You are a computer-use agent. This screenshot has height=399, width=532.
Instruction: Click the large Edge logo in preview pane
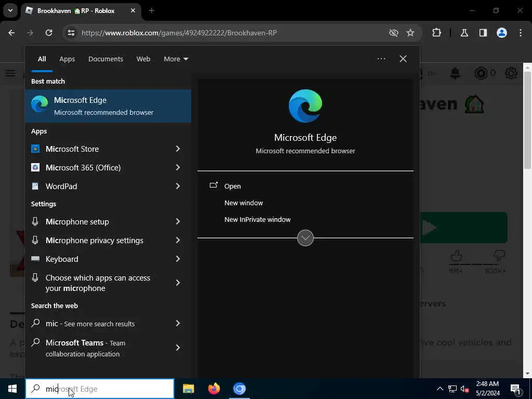click(x=305, y=106)
